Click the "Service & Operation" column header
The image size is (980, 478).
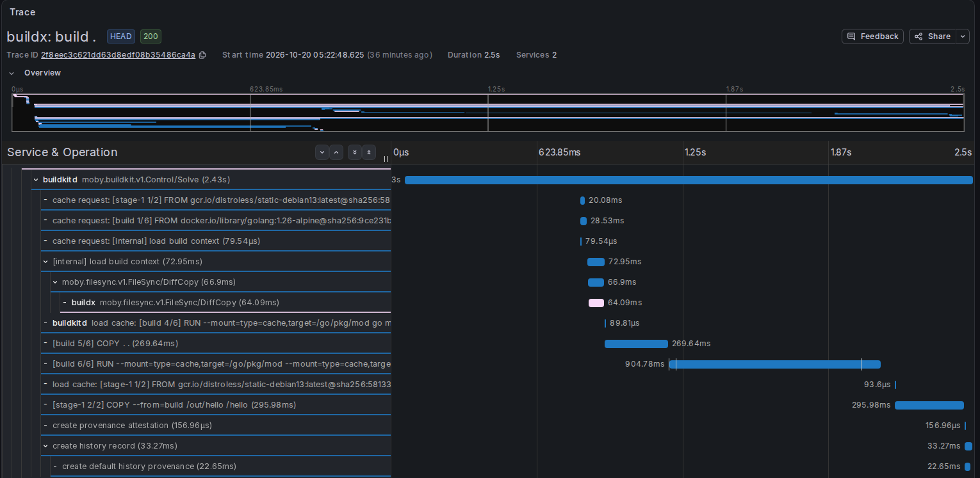pyautogui.click(x=62, y=152)
